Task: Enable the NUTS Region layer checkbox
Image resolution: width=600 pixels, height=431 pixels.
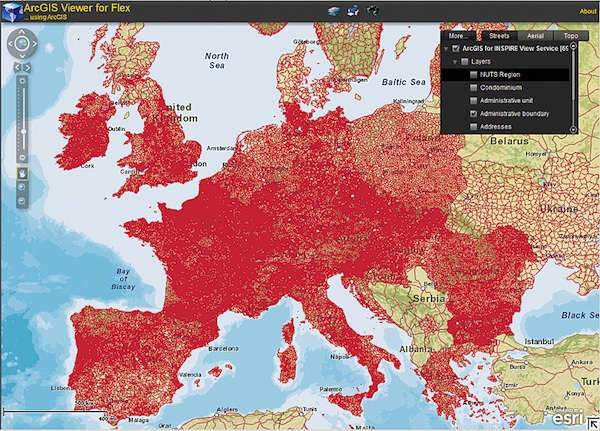Action: 473,74
